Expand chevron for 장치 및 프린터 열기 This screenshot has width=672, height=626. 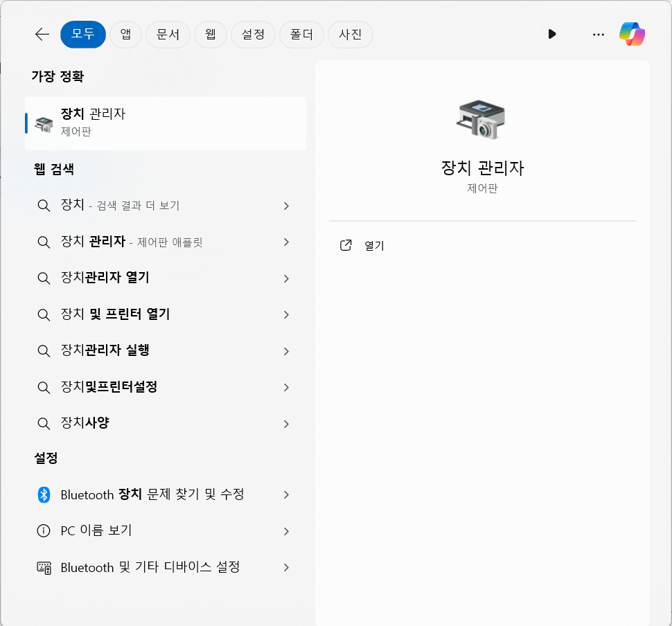(x=286, y=315)
